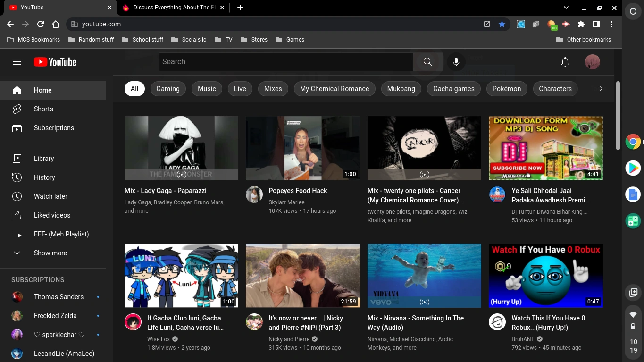The image size is (644, 362).
Task: Expand Show more in the sidebar
Action: (50, 253)
